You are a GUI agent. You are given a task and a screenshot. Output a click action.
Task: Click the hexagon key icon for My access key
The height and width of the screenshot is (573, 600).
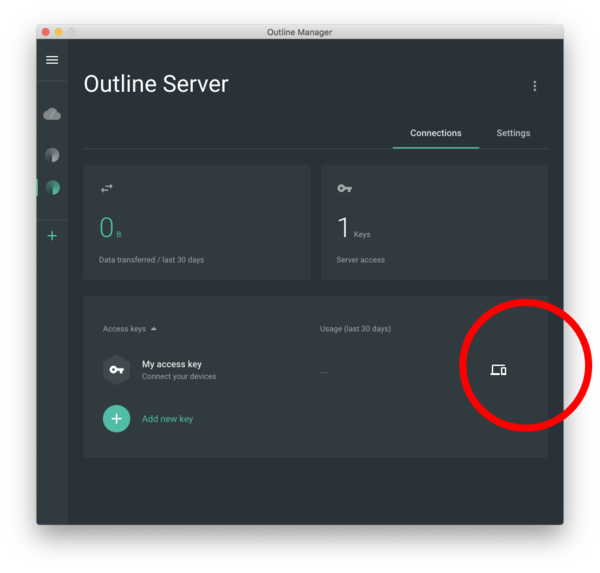(116, 369)
